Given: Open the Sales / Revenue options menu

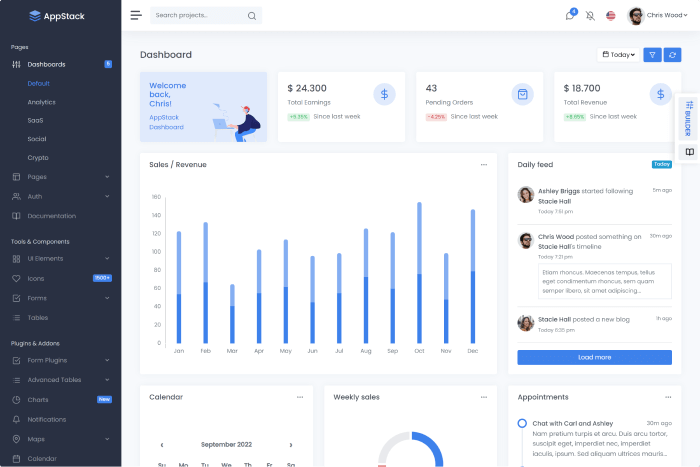Looking at the screenshot, I should (x=484, y=165).
